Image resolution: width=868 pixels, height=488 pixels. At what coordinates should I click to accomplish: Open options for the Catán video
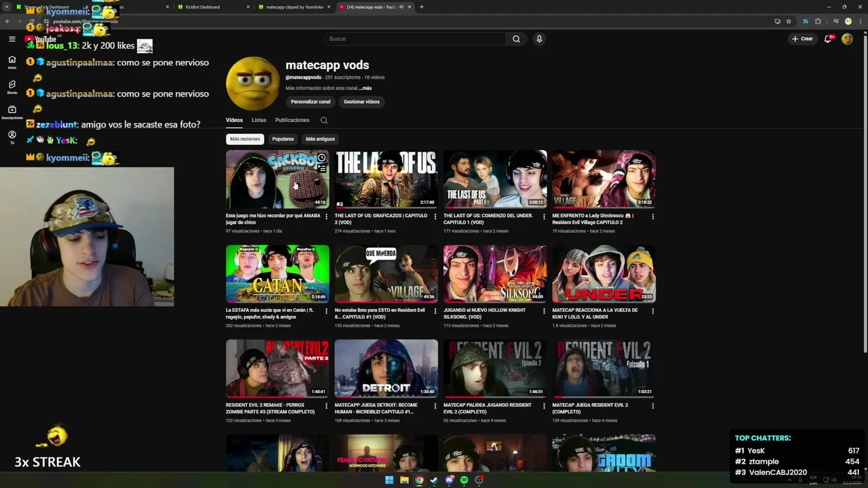pyautogui.click(x=326, y=311)
